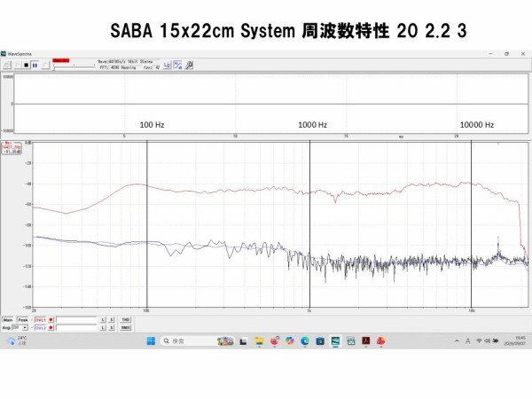Click the WaveSpectra taskbar icon
This screenshot has height=399, width=532.
pyautogui.click(x=335, y=341)
